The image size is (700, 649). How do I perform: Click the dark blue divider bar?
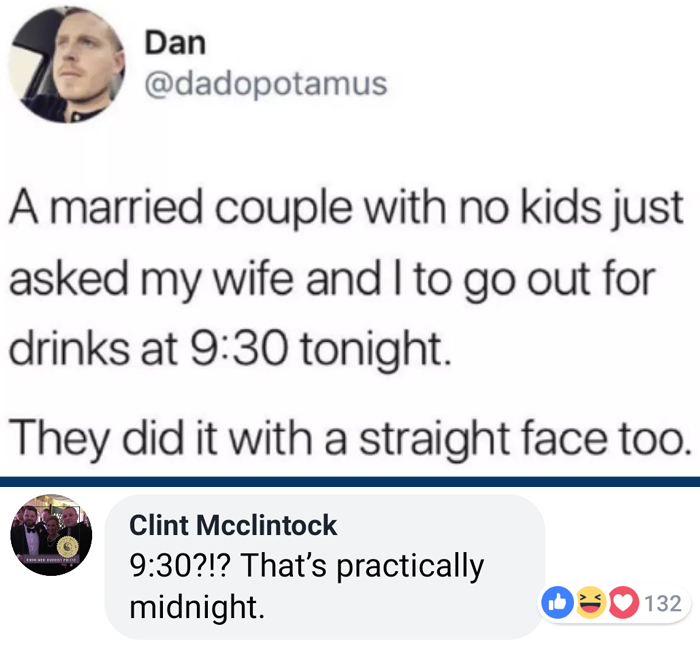pos(350,482)
